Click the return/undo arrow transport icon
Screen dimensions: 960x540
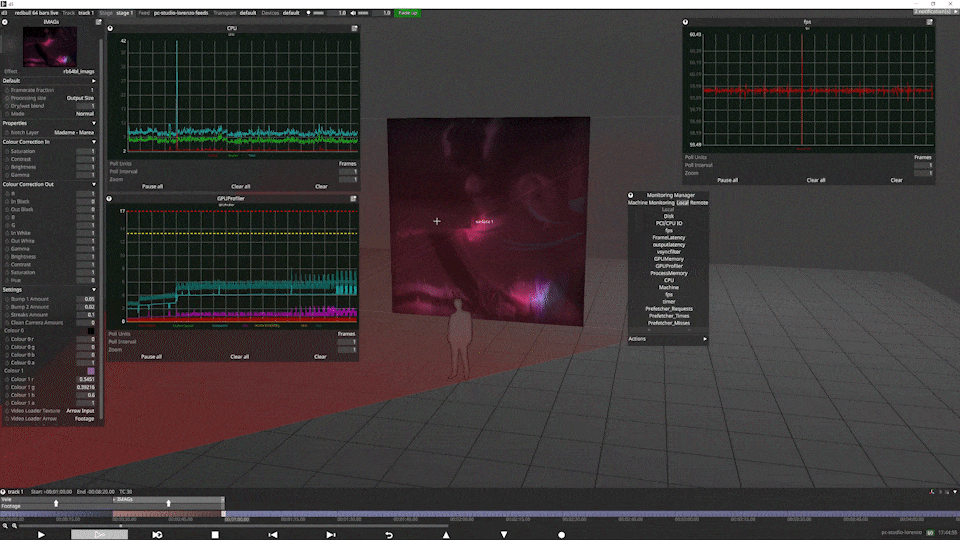389,534
